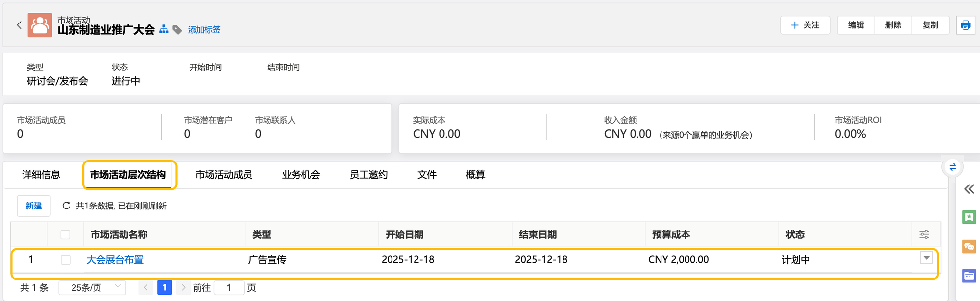Open the orange chat sidebar icon
This screenshot has height=301, width=980.
pos(969,246)
